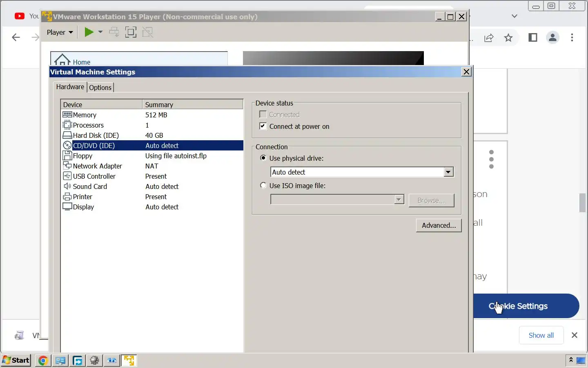Power on VM with green play button
The height and width of the screenshot is (368, 588).
(89, 32)
